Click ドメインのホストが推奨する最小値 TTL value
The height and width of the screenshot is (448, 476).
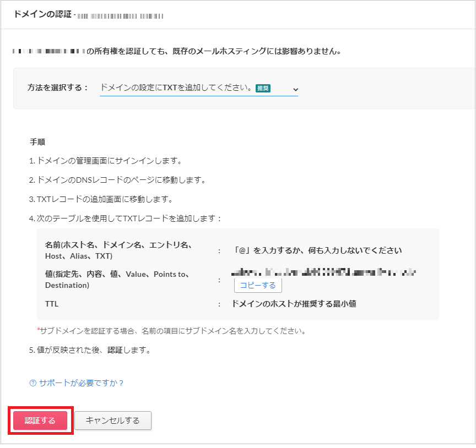click(x=294, y=304)
